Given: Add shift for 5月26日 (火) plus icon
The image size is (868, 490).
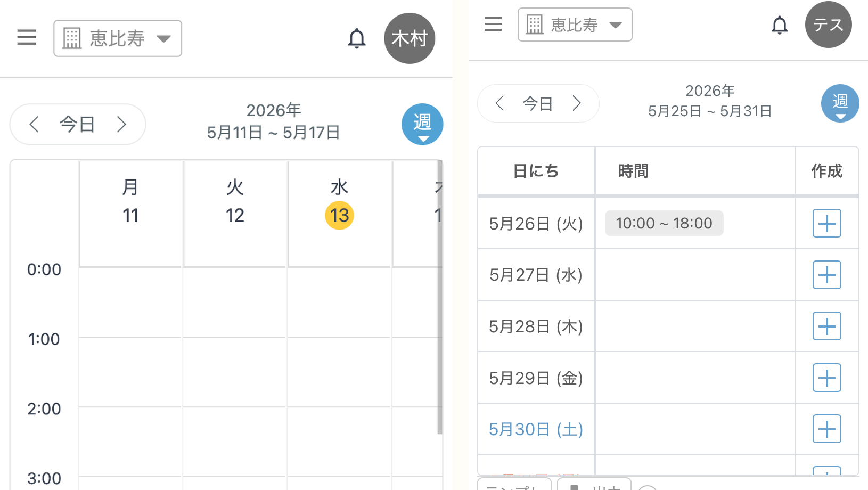Looking at the screenshot, I should (826, 223).
